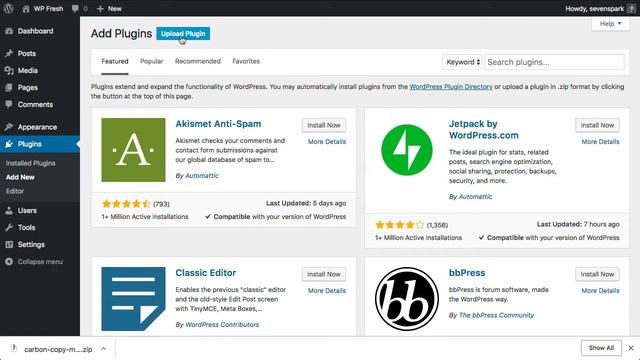
Task: Switch to the Favorites tab
Action: click(246, 61)
